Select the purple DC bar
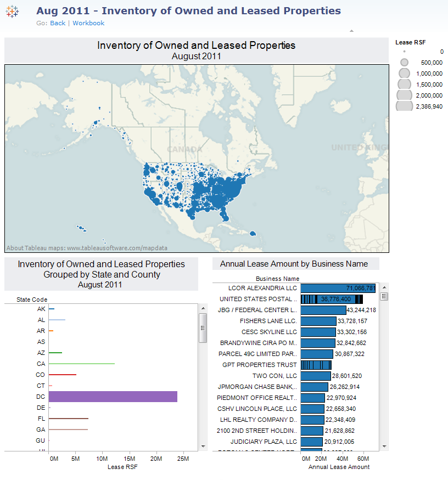 click(x=113, y=397)
